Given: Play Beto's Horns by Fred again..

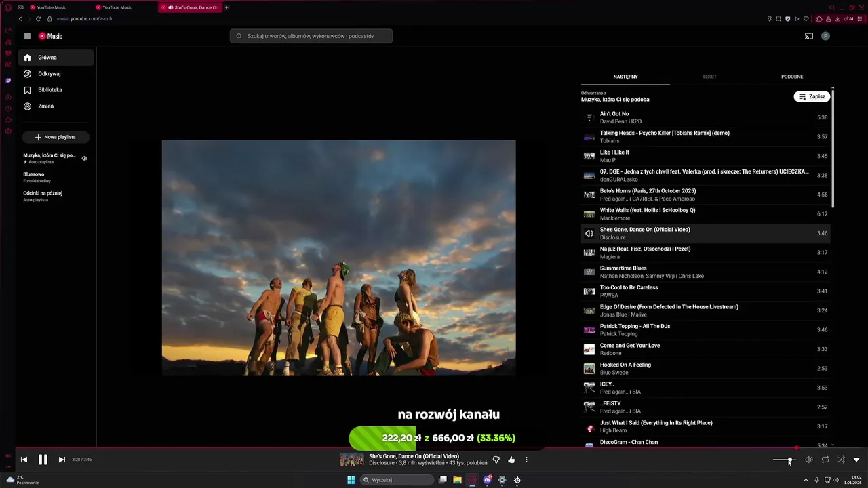Looking at the screenshot, I should [705, 195].
